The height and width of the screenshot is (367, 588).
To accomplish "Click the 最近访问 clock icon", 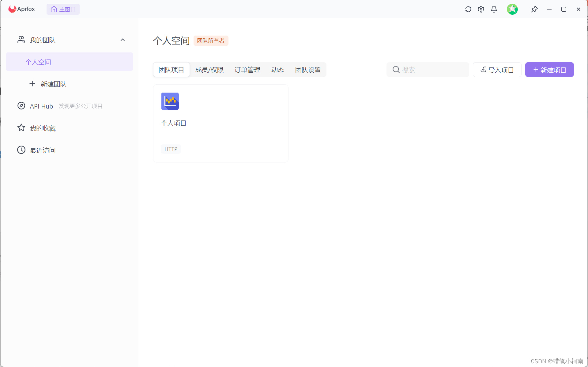I will (21, 150).
